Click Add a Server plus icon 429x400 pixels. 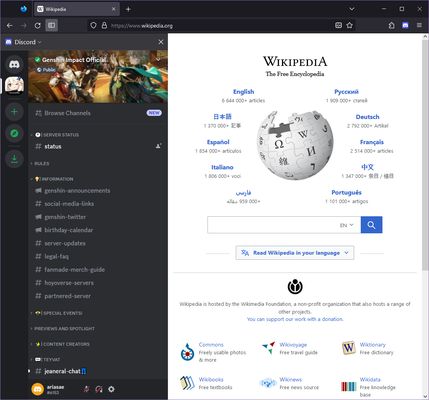tap(14, 112)
